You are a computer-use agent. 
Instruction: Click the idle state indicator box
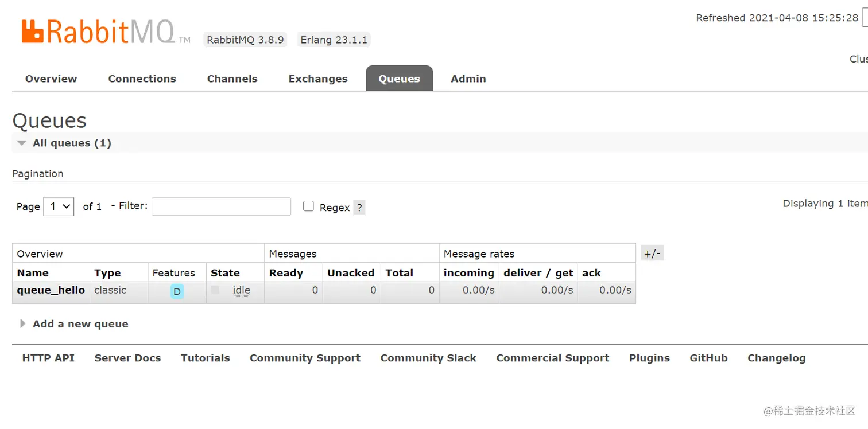(215, 290)
